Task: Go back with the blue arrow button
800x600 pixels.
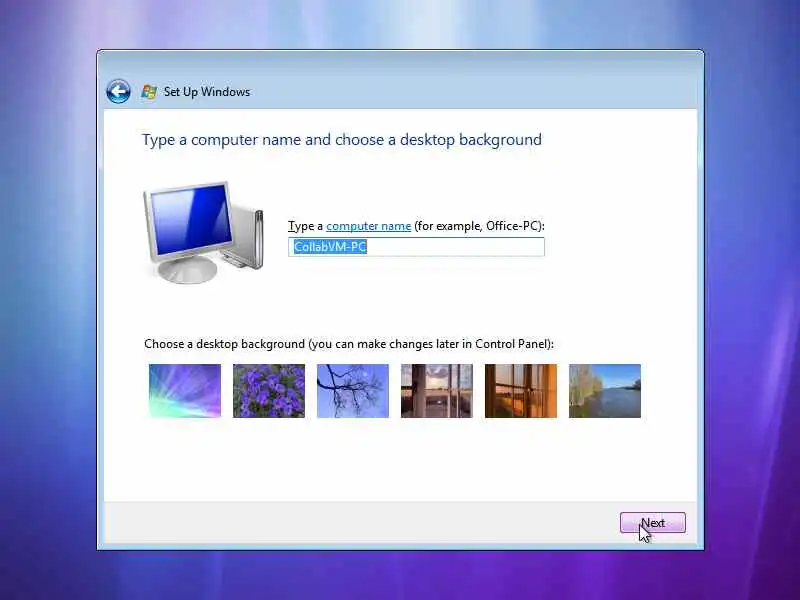Action: (x=118, y=92)
